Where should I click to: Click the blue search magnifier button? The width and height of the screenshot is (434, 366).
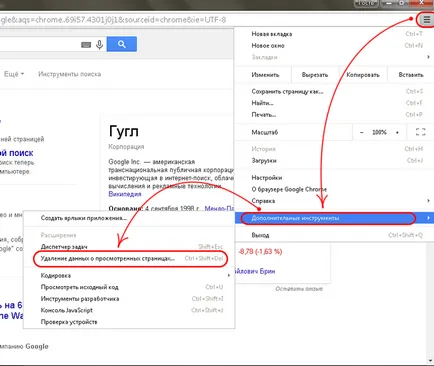(122, 44)
